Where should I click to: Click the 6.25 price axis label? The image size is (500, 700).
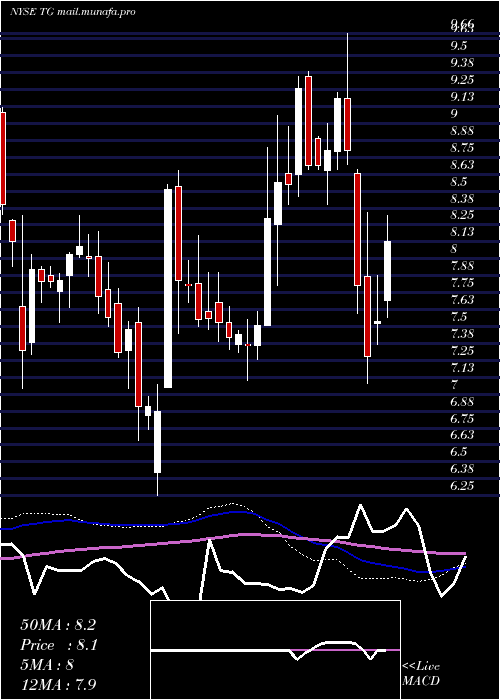click(462, 486)
